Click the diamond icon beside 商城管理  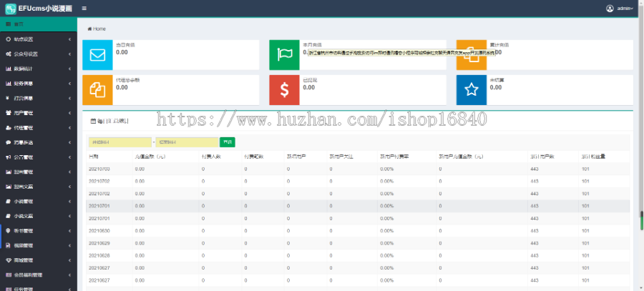[x=8, y=260]
